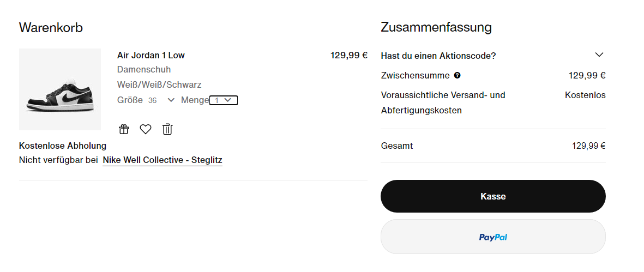
Task: Click the item price beside product name
Action: (x=348, y=55)
